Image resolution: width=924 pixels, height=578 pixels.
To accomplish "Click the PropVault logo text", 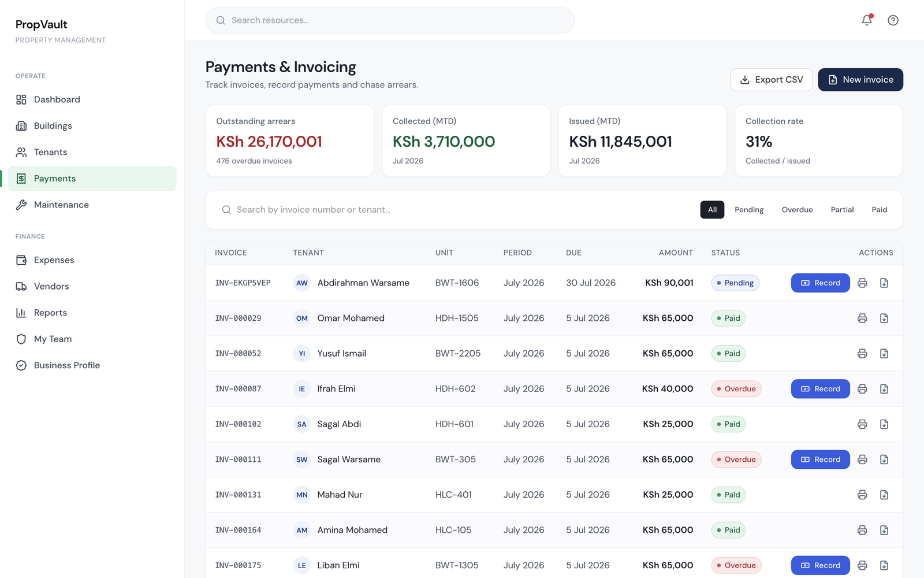I will click(41, 24).
